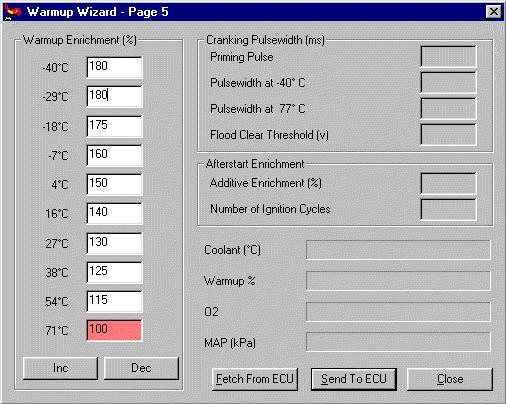Send values with Send To ECU
The width and height of the screenshot is (506, 404).
click(354, 379)
